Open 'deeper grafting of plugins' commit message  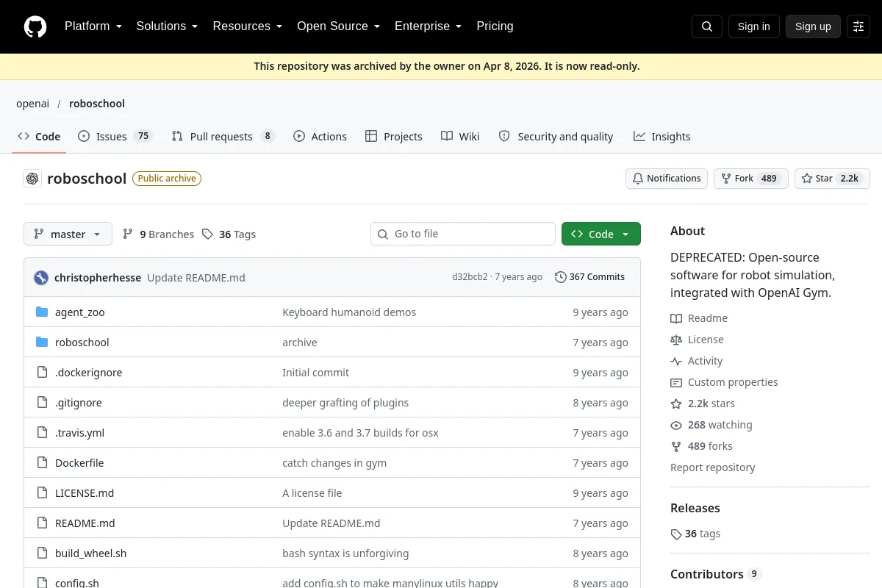pos(345,403)
